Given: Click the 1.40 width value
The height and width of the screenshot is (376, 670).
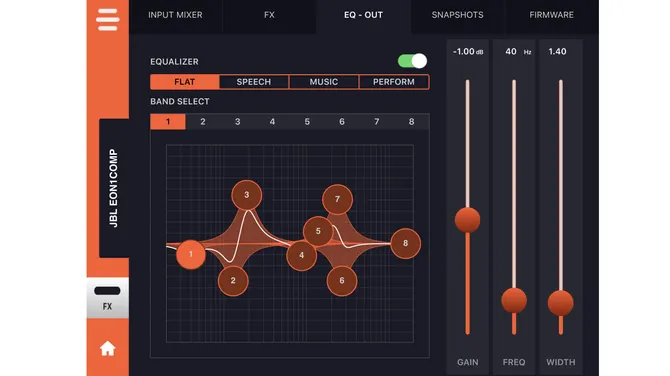Looking at the screenshot, I should (x=557, y=52).
